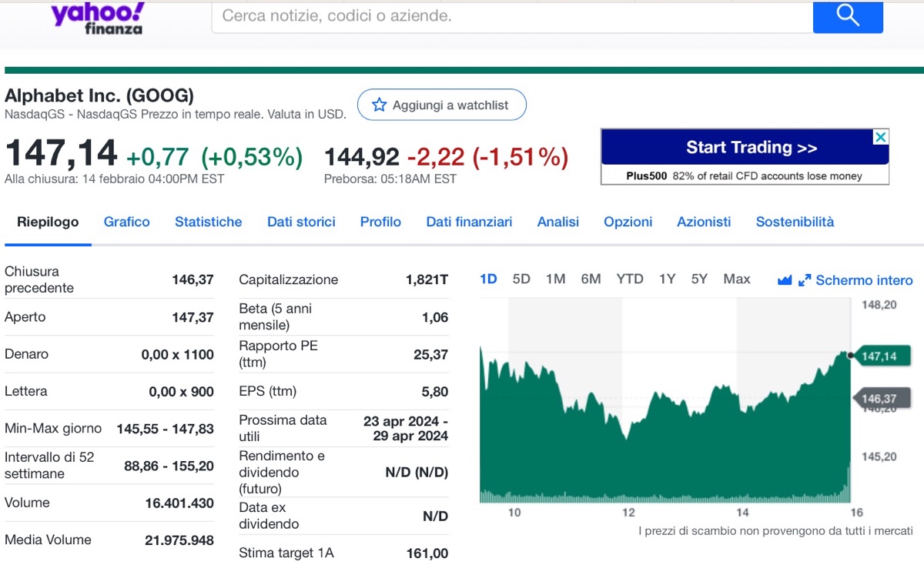Click Min-Max giorno value 145,55 - 147,83

(x=166, y=429)
